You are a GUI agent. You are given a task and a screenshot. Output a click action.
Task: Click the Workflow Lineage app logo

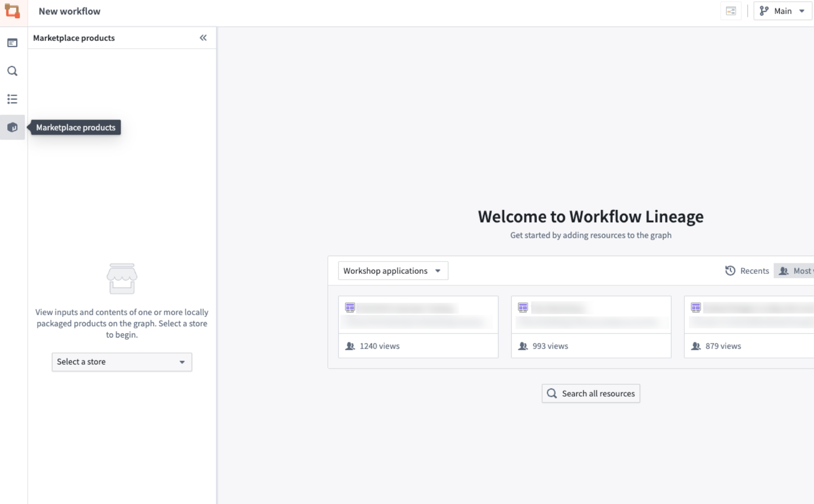point(13,11)
